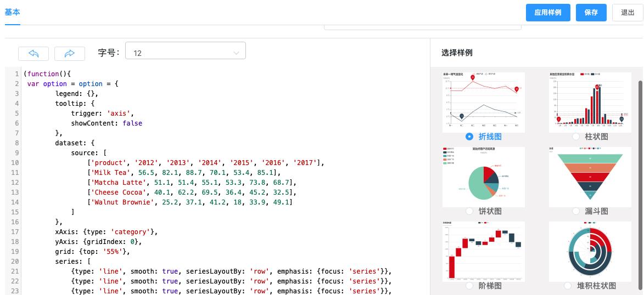Image resolution: width=644 pixels, height=295 pixels.
Task: Select the 堆积柱状图 radio button
Action: click(568, 286)
